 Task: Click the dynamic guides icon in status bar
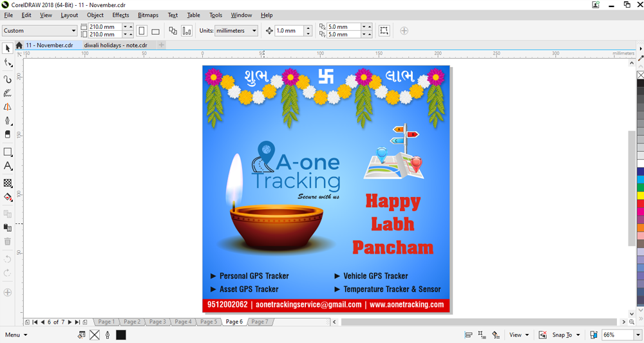(x=482, y=335)
